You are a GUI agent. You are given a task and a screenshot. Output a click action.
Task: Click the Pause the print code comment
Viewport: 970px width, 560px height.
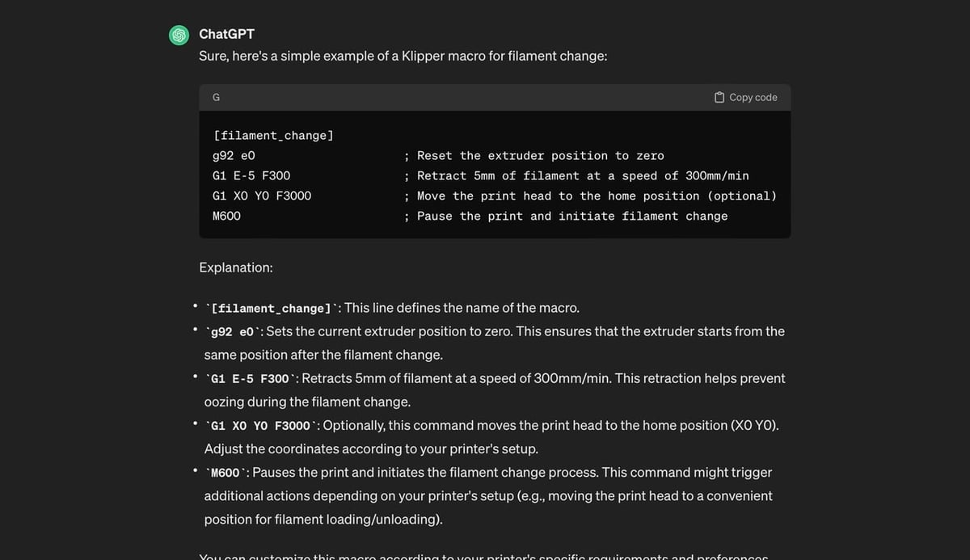571,217
